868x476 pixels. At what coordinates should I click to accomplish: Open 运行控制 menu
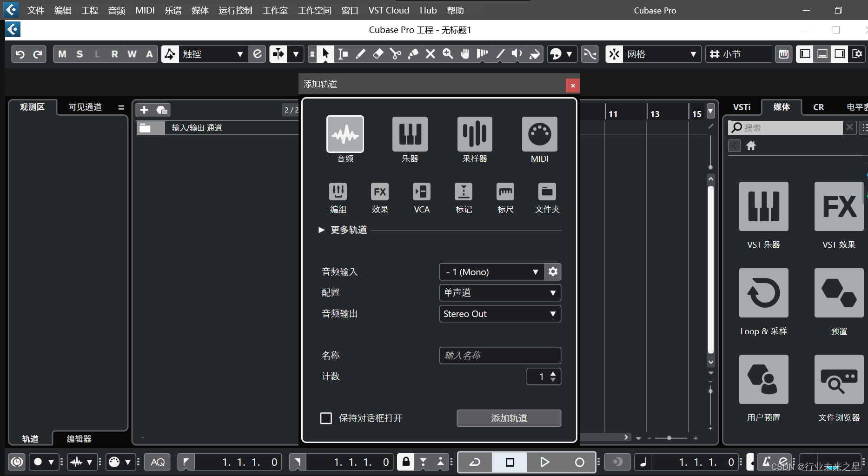point(235,10)
